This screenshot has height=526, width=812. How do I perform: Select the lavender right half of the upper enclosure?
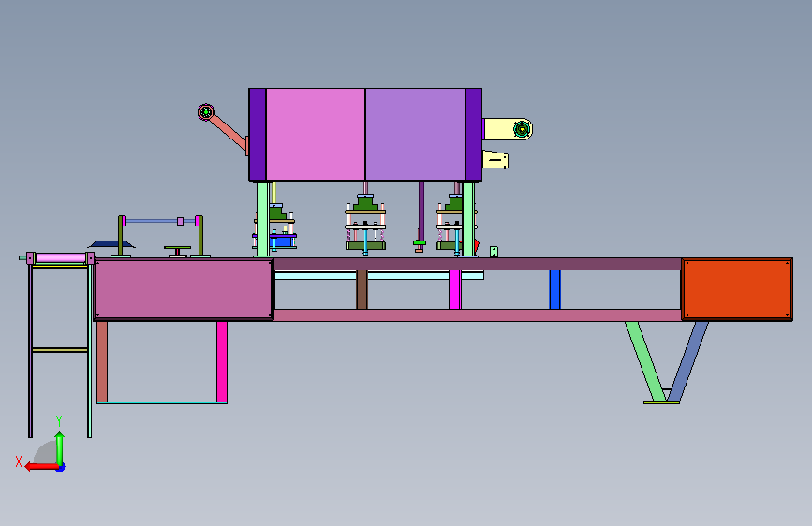point(415,135)
